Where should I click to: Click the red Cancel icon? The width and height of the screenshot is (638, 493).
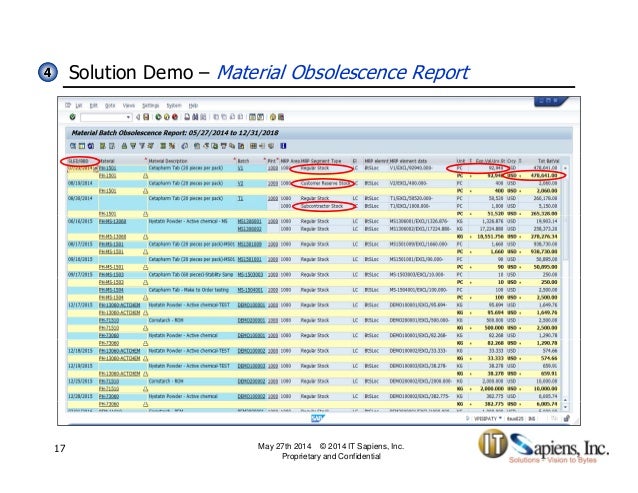point(175,117)
